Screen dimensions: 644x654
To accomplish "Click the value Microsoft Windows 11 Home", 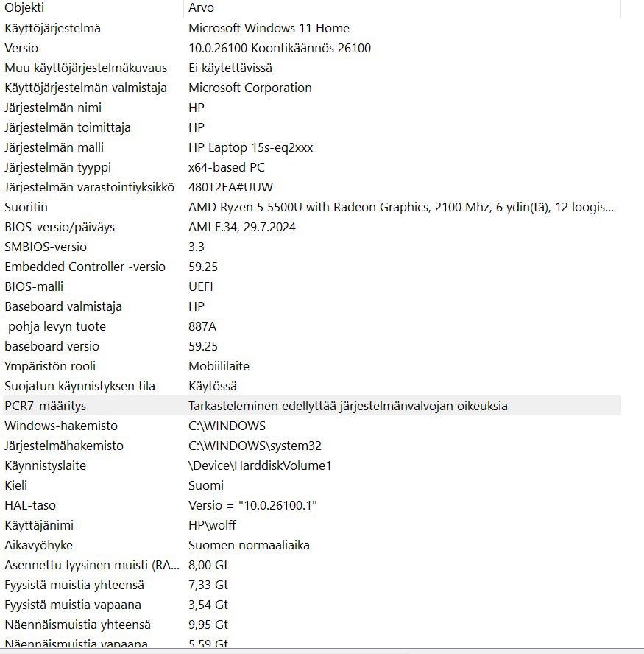I will pos(269,28).
